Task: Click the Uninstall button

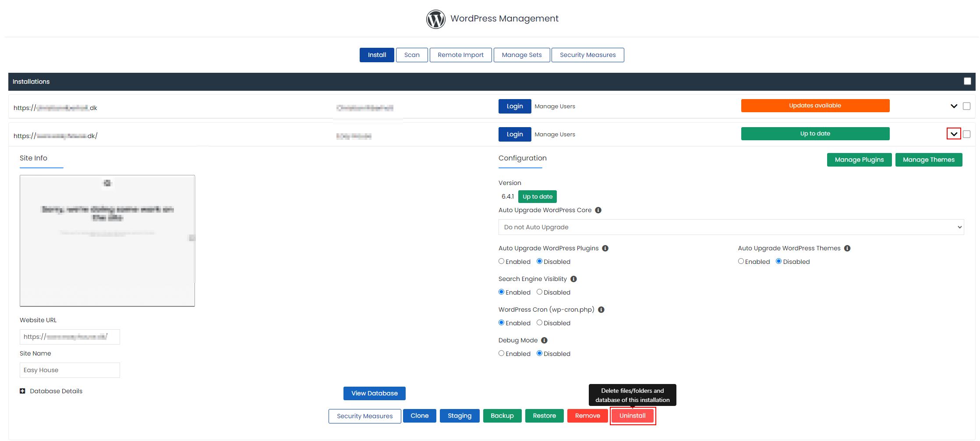Action: click(632, 416)
